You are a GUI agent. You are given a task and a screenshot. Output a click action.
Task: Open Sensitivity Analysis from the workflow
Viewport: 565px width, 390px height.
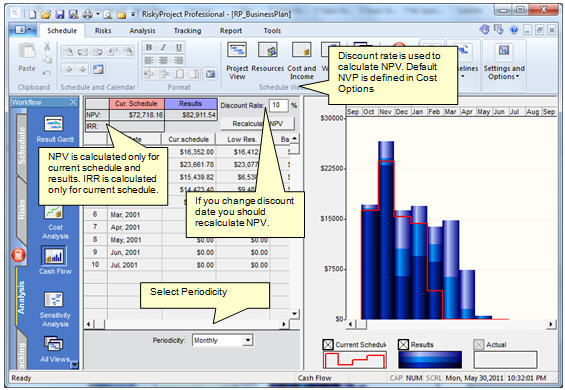click(55, 309)
